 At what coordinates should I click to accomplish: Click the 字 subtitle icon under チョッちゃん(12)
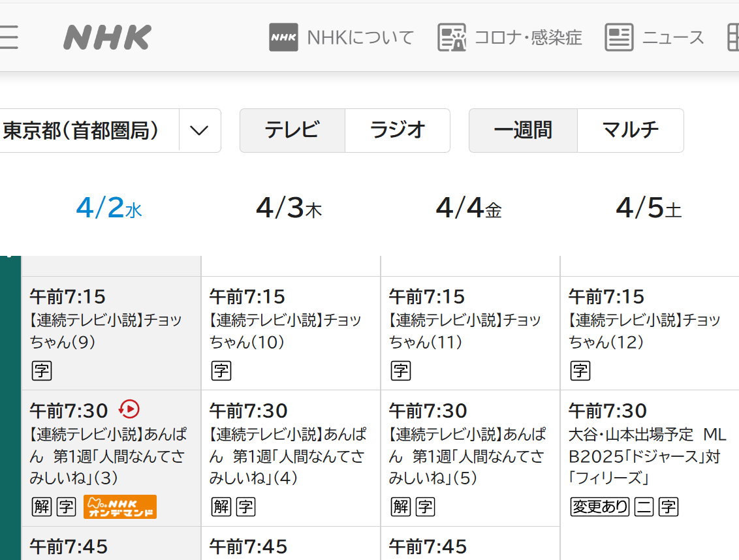tap(580, 371)
